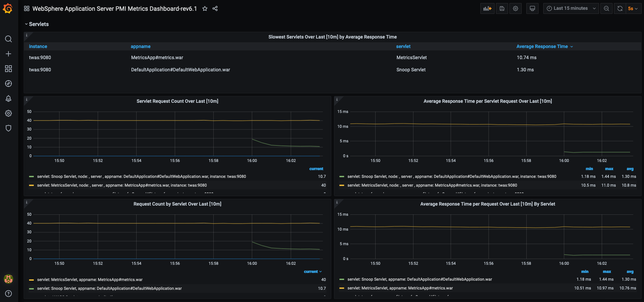The height and width of the screenshot is (302, 644).
Task: Refresh the dashboard now
Action: [620, 8]
